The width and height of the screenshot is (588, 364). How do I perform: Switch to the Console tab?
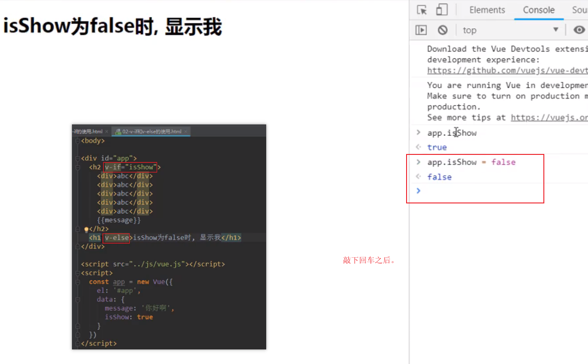(x=539, y=10)
